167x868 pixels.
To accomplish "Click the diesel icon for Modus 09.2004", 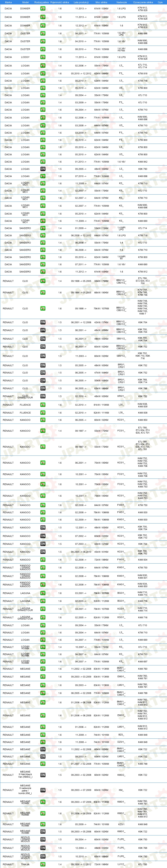I will click(42, 840).
